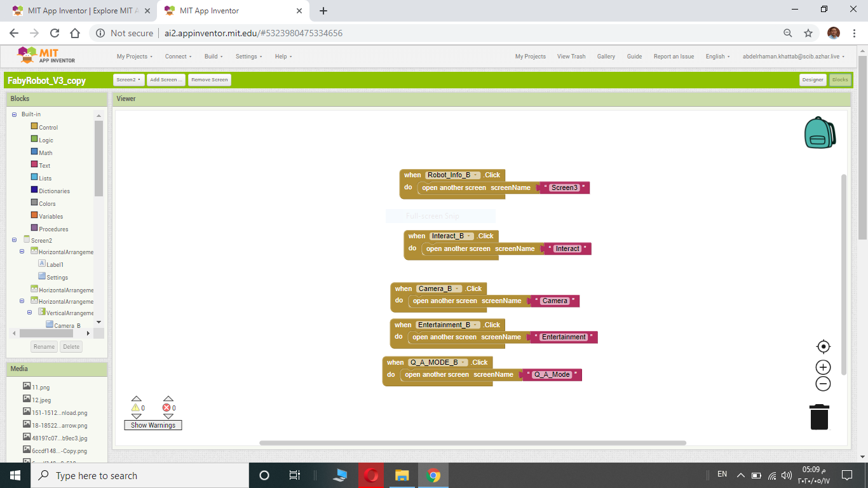Zoom in using the plus icon

click(x=823, y=367)
